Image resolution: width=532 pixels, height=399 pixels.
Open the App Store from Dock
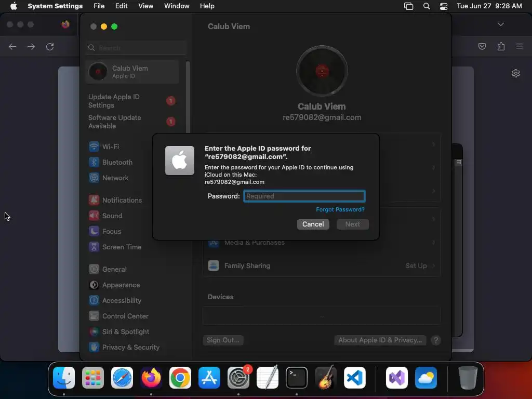[x=209, y=378]
